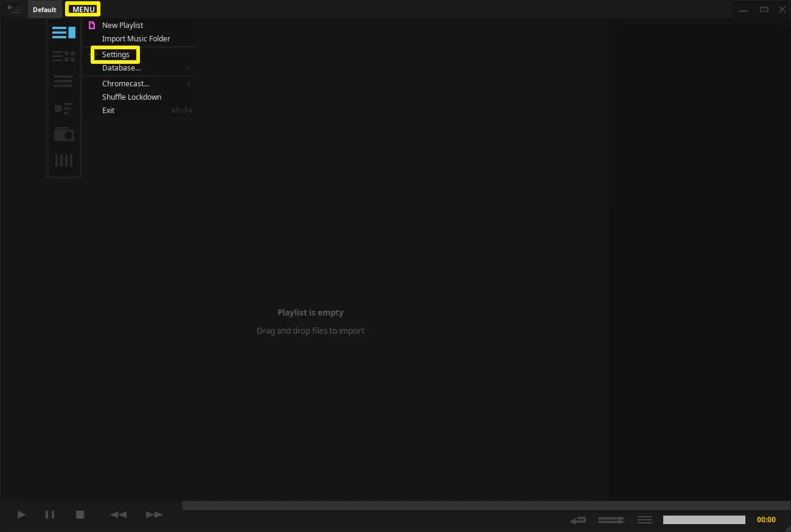Select the album-art-with-tracks view icon

tap(64, 108)
